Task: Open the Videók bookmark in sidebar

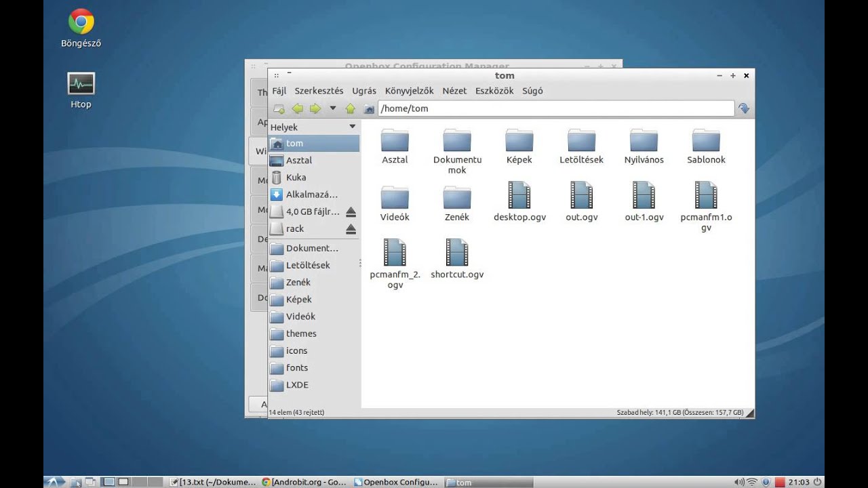Action: pyautogui.click(x=314, y=317)
